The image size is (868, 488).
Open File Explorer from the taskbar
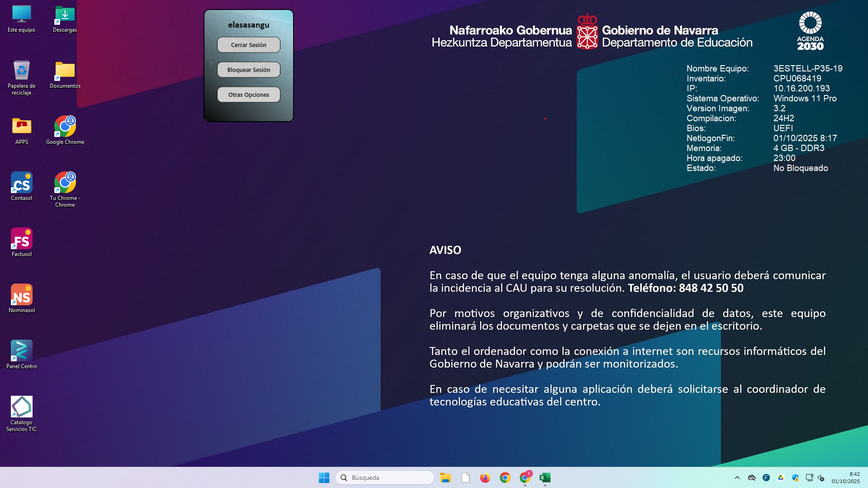[445, 478]
